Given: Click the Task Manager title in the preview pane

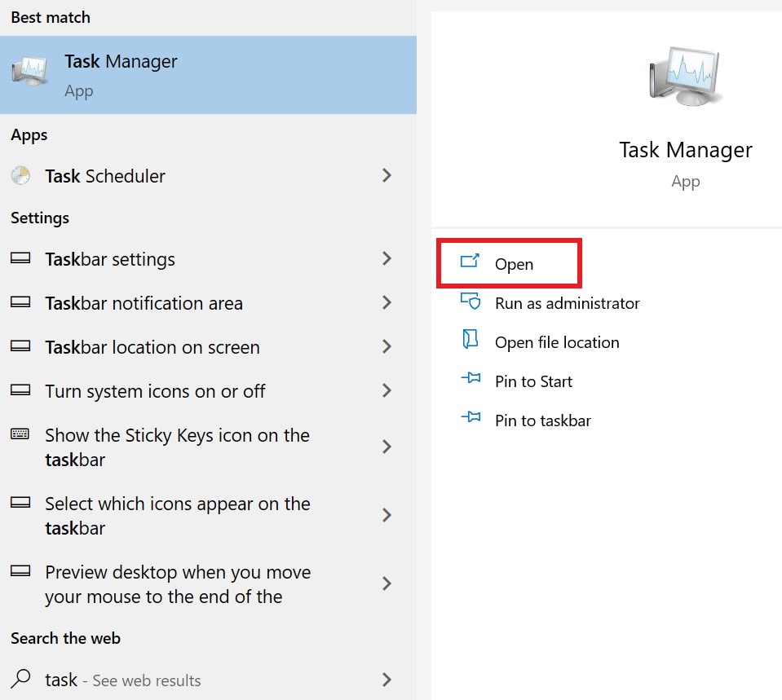Looking at the screenshot, I should tap(686, 150).
